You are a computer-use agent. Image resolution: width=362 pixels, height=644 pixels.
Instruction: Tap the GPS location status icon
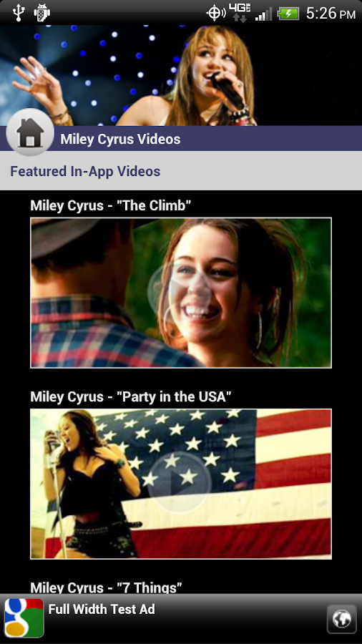(x=215, y=13)
